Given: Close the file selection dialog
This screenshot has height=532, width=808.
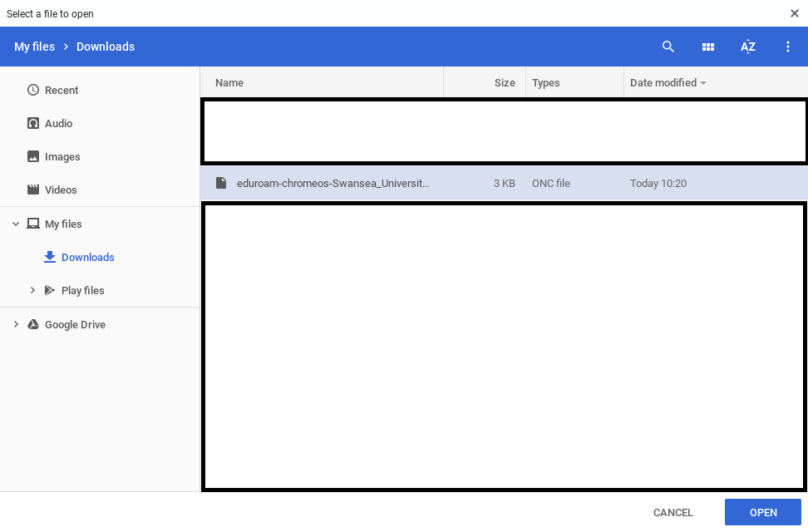Looking at the screenshot, I should (x=795, y=13).
